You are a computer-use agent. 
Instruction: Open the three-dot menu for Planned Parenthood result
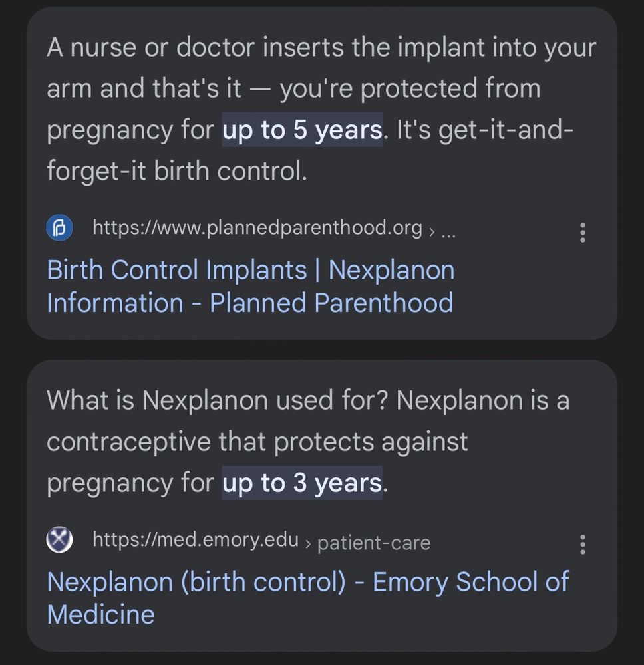click(x=583, y=232)
